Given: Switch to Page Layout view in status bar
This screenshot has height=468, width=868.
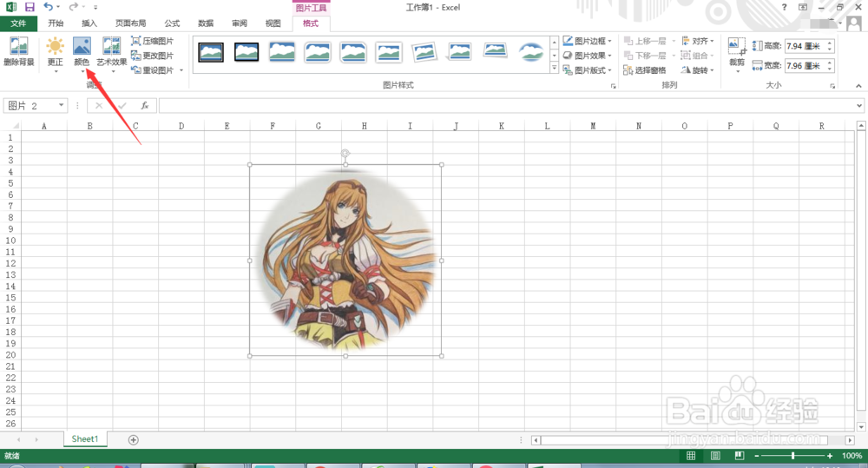Looking at the screenshot, I should (x=715, y=455).
